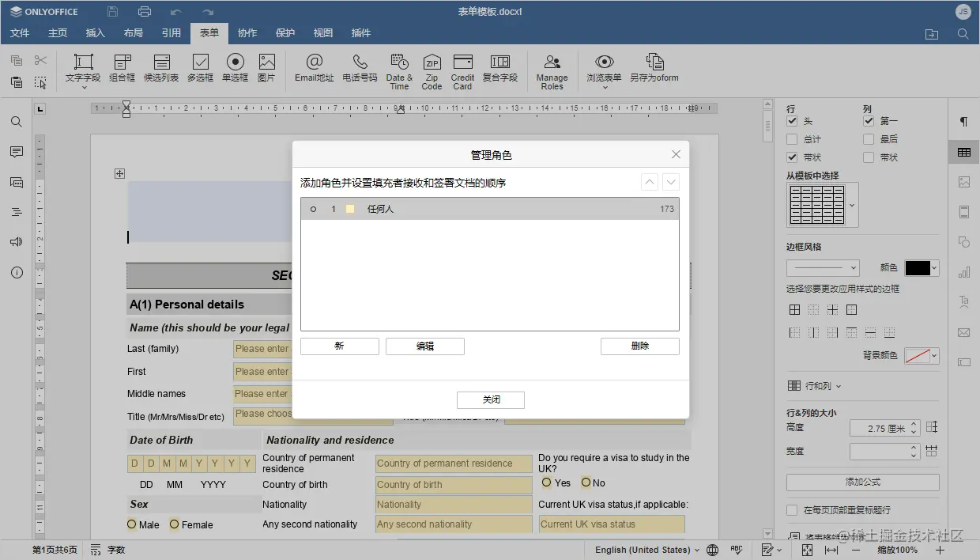Switch to the 协作 ribbon tab
The width and height of the screenshot is (980, 560).
coord(247,32)
